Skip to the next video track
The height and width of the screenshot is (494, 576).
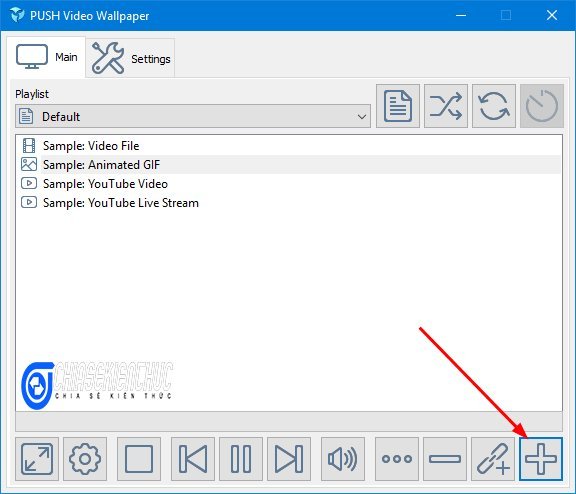coord(289,459)
